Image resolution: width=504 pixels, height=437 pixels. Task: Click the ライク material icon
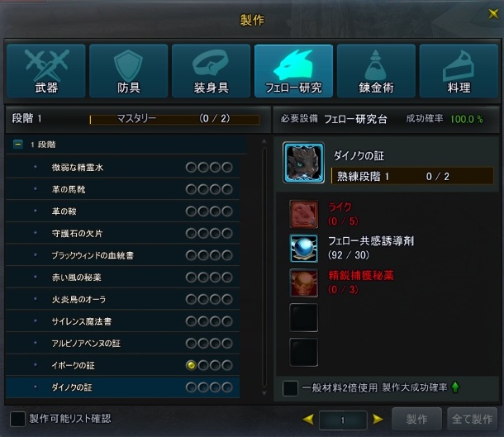[304, 214]
